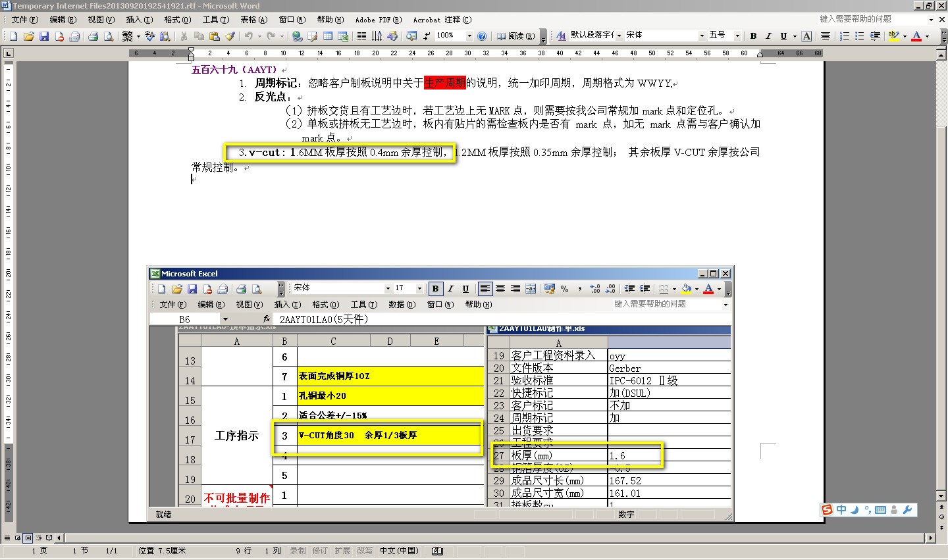
Task: Insert a hyperlink using globe icon
Action: 298,36
